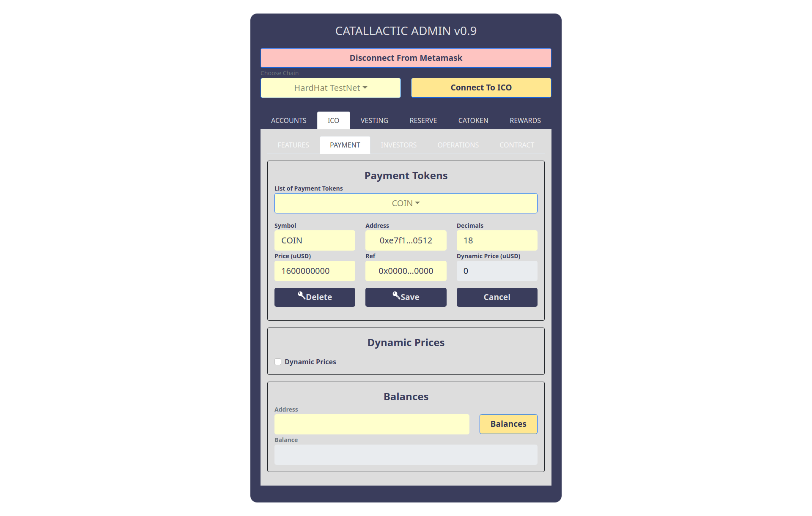Select the FEATURES sub-tab
The height and width of the screenshot is (516, 812).
coord(293,144)
